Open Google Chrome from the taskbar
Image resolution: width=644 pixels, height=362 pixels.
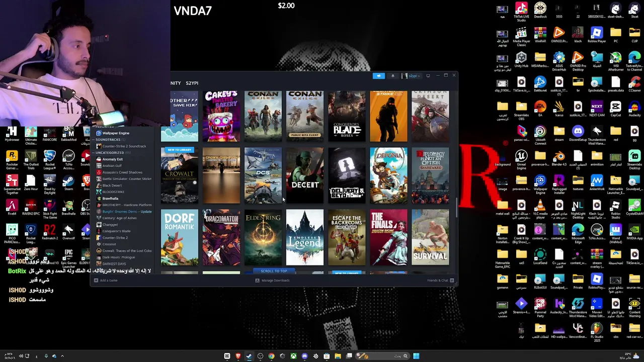click(x=271, y=356)
